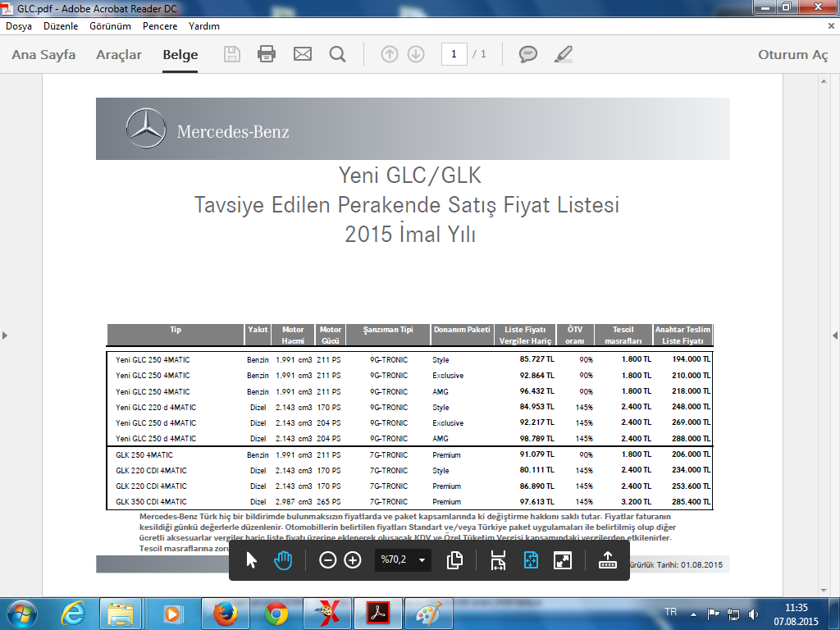Image resolution: width=840 pixels, height=630 pixels.
Task: Go to next page arrow icon
Action: pyautogui.click(x=416, y=54)
